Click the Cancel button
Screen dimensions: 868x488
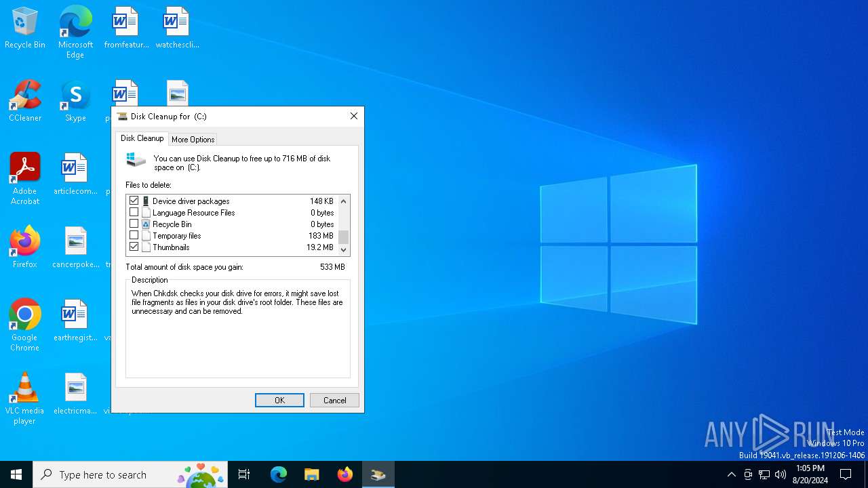(x=334, y=400)
